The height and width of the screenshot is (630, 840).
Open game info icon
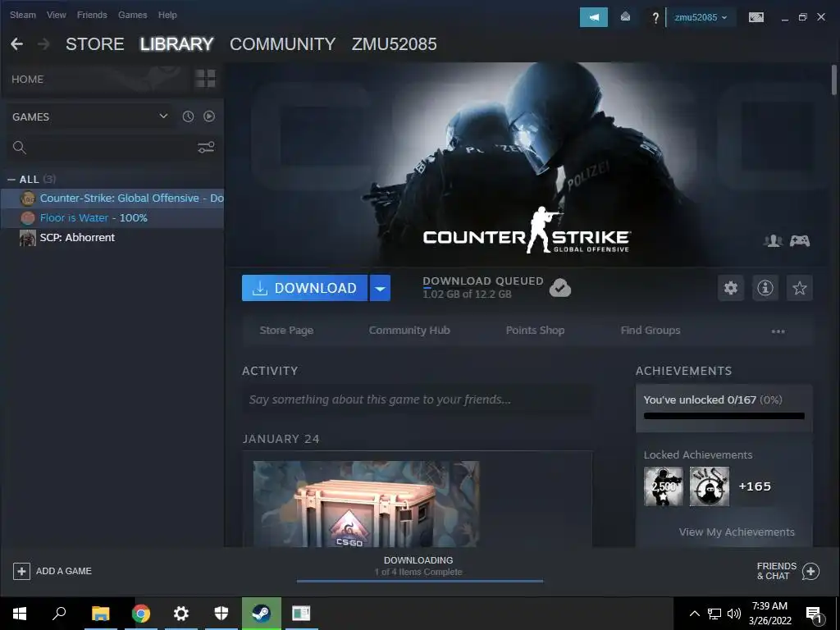click(765, 288)
